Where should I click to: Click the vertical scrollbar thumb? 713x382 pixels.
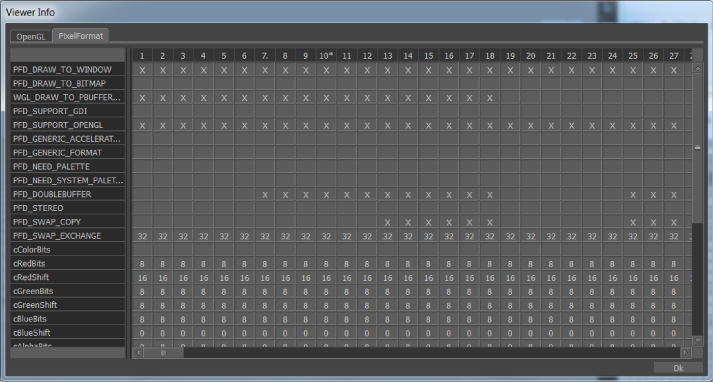pyautogui.click(x=697, y=147)
